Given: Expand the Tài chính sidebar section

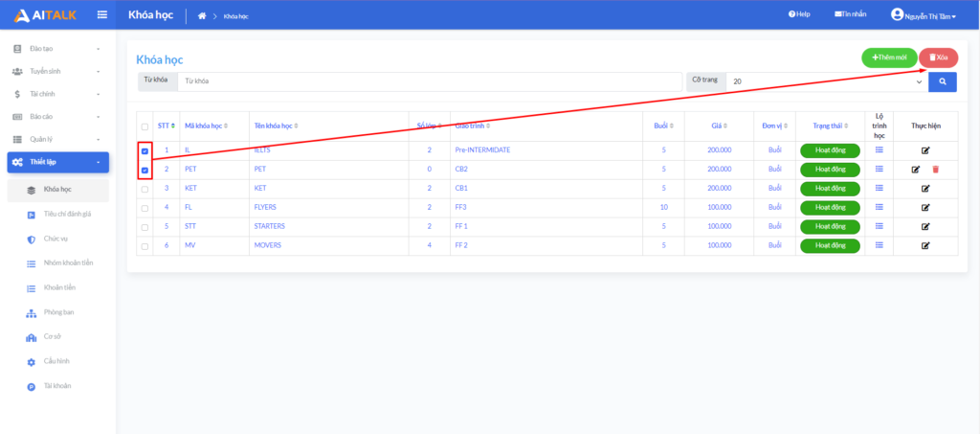Looking at the screenshot, I should (57, 94).
